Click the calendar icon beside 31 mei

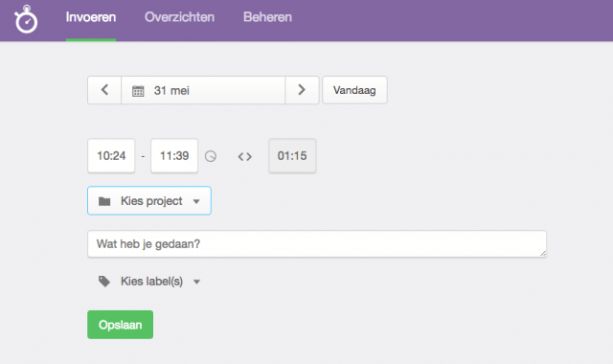click(x=138, y=91)
